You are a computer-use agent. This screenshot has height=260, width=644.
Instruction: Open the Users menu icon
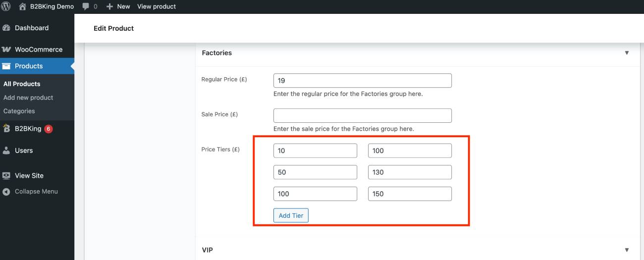point(6,151)
